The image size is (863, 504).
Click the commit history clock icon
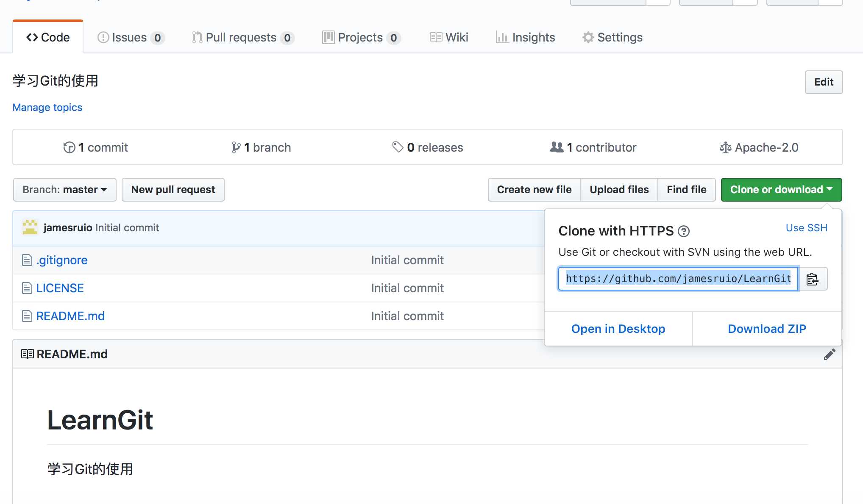point(69,147)
